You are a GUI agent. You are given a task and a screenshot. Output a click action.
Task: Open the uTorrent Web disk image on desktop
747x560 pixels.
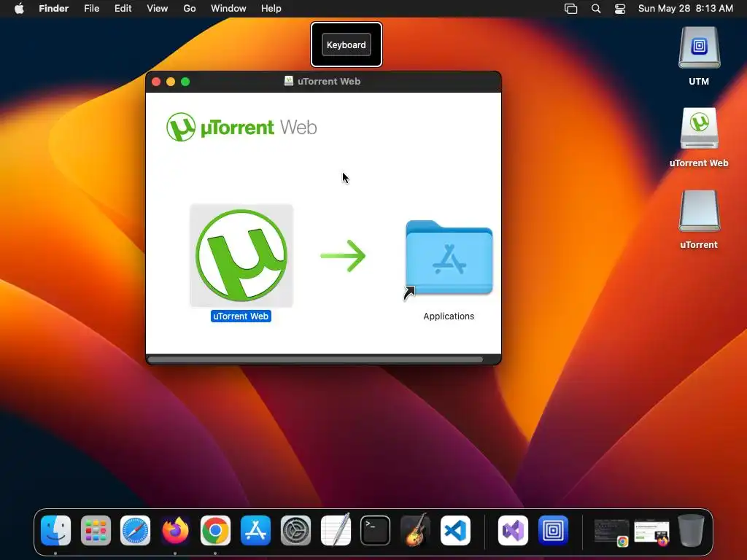(x=699, y=129)
